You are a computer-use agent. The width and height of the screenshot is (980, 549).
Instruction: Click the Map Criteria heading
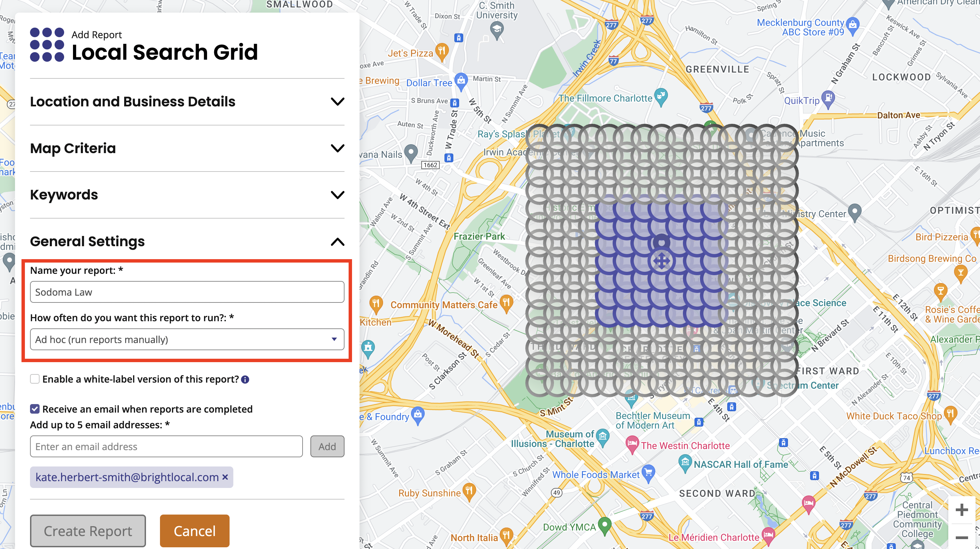[73, 148]
